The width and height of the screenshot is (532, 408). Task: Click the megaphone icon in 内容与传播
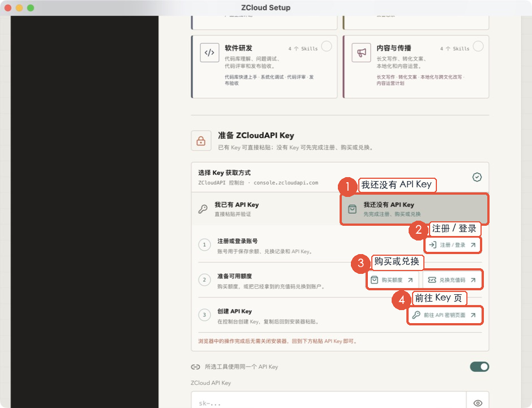[361, 53]
